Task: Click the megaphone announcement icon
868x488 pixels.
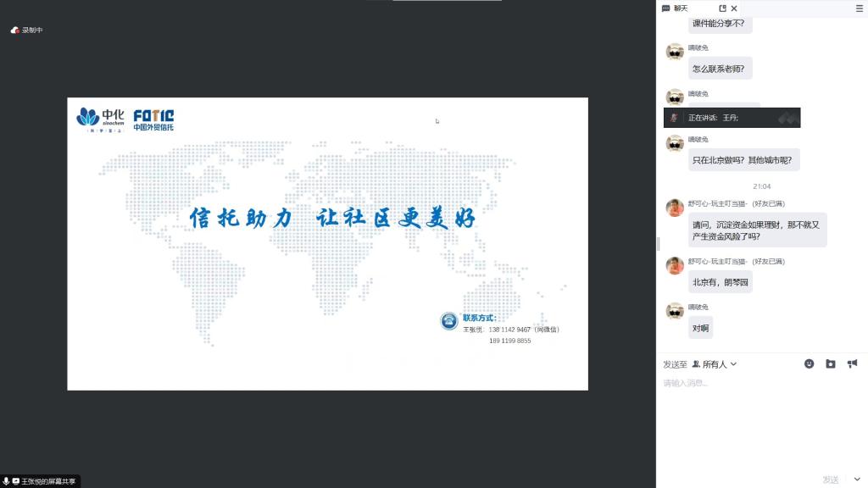Action: (x=852, y=363)
